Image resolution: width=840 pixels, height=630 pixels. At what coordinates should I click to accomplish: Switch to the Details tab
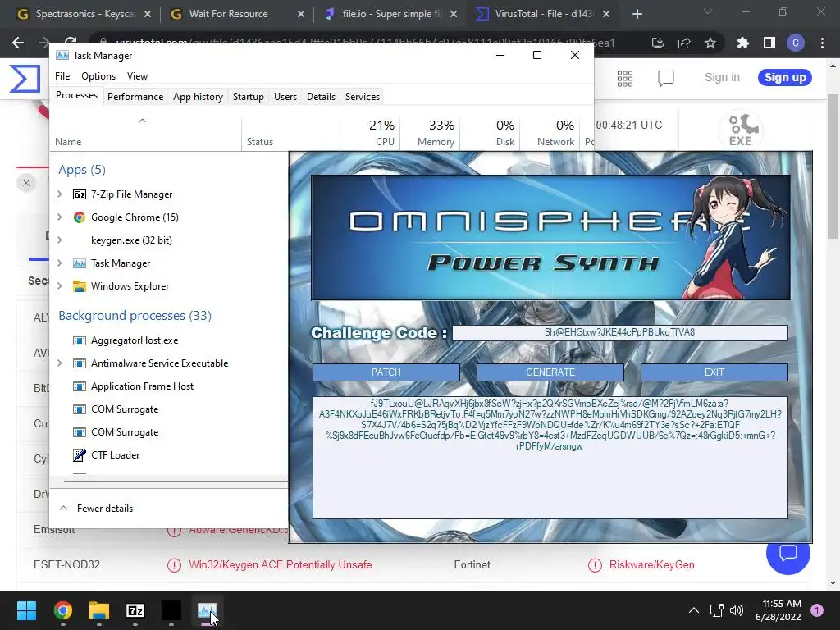point(321,97)
